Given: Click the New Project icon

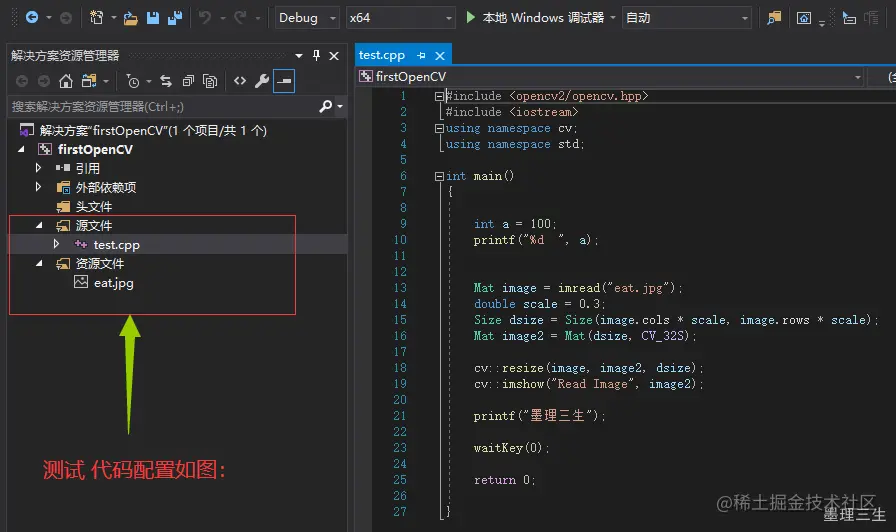Looking at the screenshot, I should coord(97,18).
